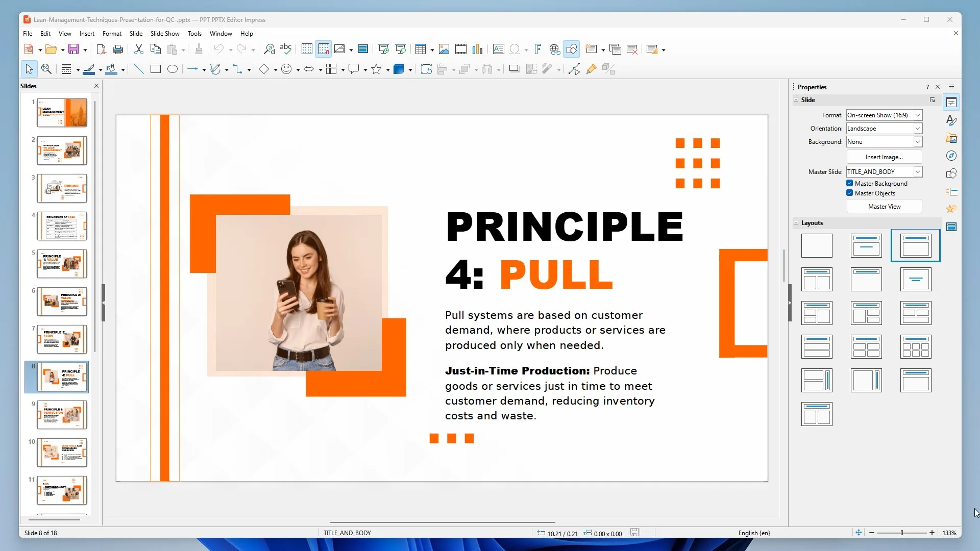This screenshot has height=551, width=980.
Task: Toggle Show Draw Functions icon
Action: 572,49
